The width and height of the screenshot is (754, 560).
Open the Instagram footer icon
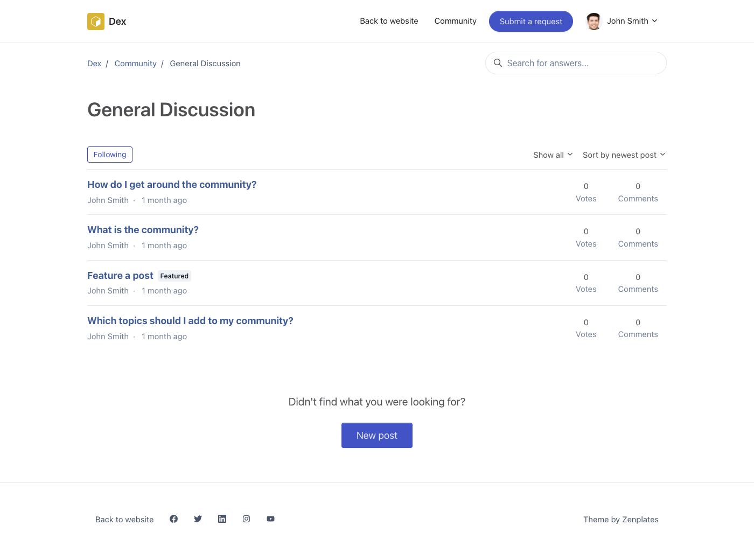click(x=246, y=519)
